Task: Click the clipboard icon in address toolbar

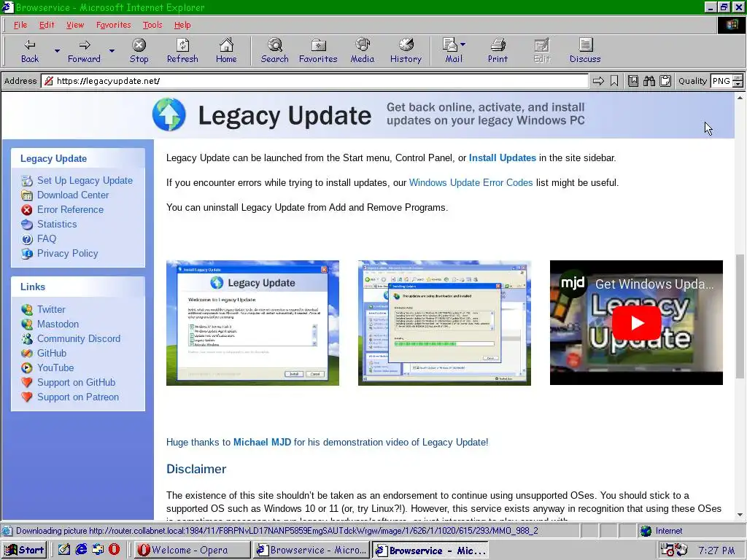Action: pyautogui.click(x=665, y=81)
